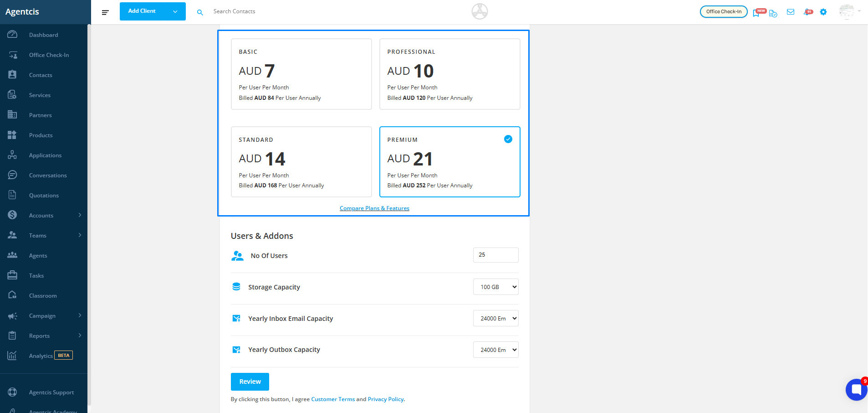868x413 pixels.
Task: Open the Quotations sidebar item
Action: [x=44, y=196]
